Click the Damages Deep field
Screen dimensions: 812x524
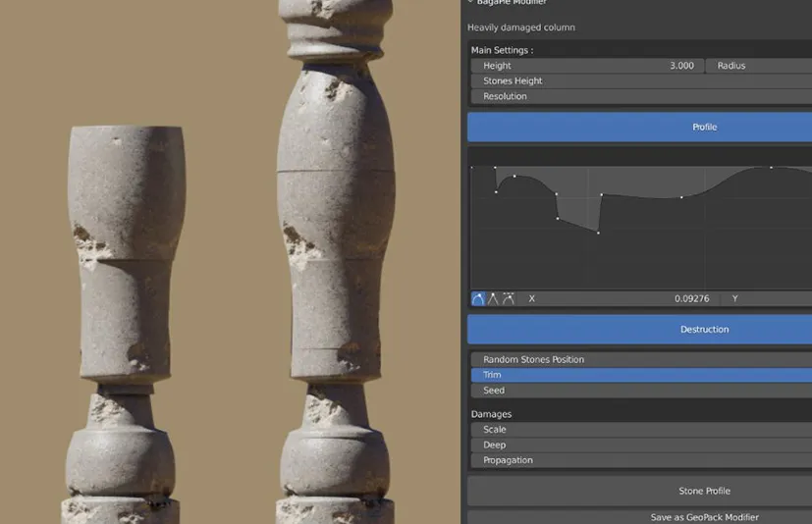tap(639, 445)
